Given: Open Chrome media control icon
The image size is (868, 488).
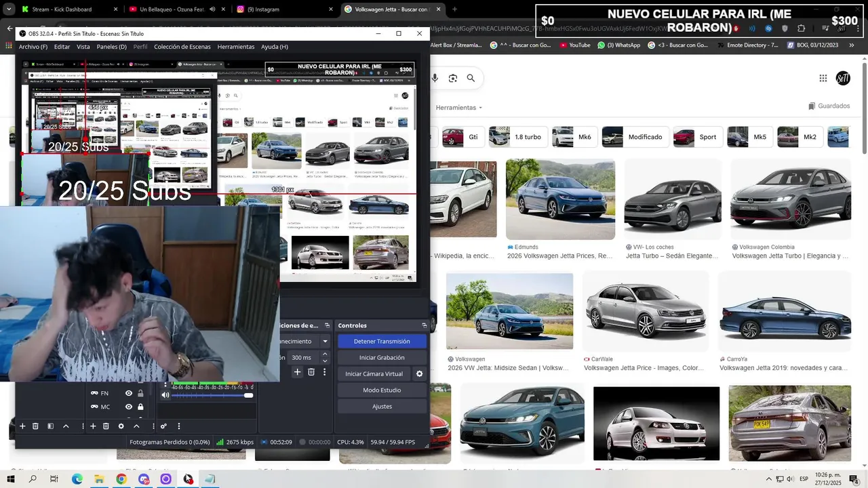Looking at the screenshot, I should coord(825,28).
